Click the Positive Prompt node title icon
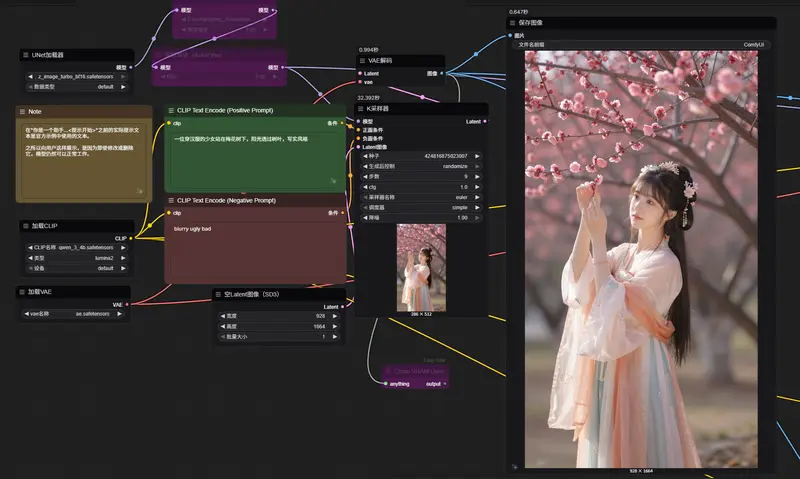This screenshot has width=800, height=479. 171,111
